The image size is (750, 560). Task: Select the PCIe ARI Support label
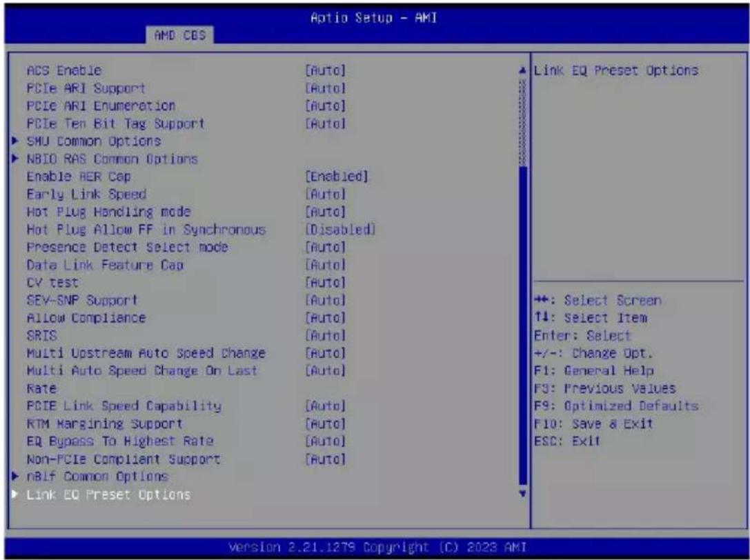pyautogui.click(x=86, y=88)
